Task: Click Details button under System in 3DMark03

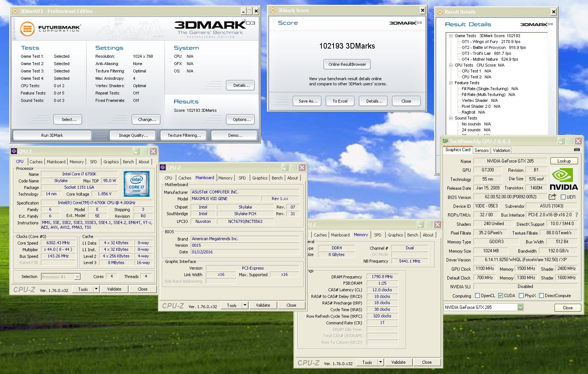Action: tap(241, 85)
